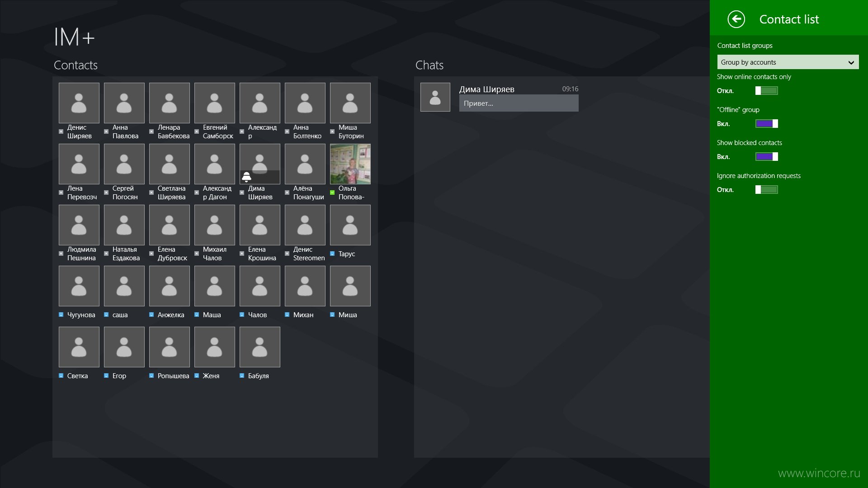Open contact Михаил Чалов avatar
868x488 pixels.
pos(215,225)
